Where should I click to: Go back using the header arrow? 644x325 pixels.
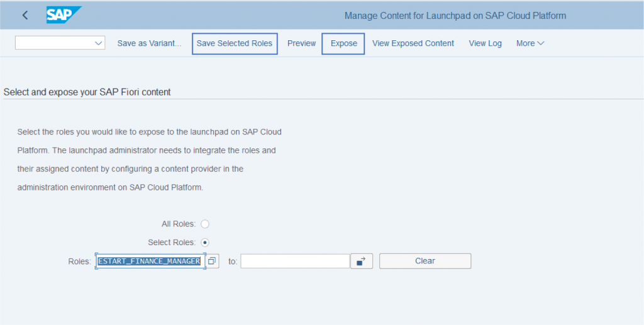25,16
